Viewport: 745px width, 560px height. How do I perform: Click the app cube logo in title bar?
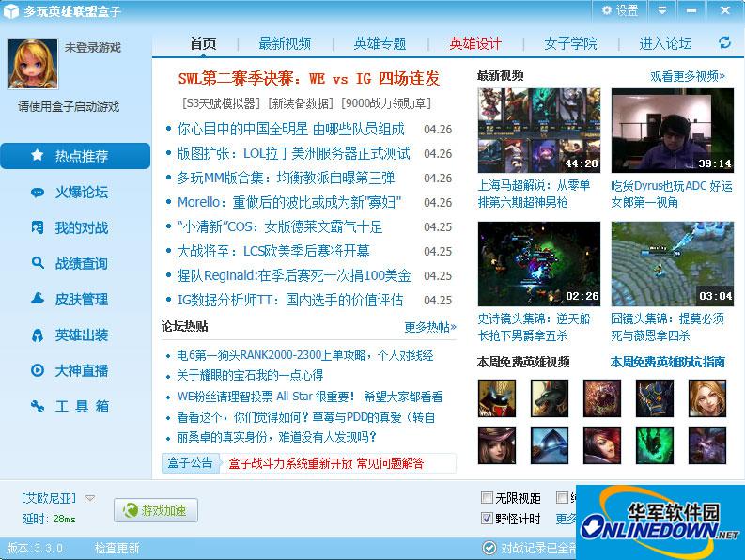[x=11, y=10]
